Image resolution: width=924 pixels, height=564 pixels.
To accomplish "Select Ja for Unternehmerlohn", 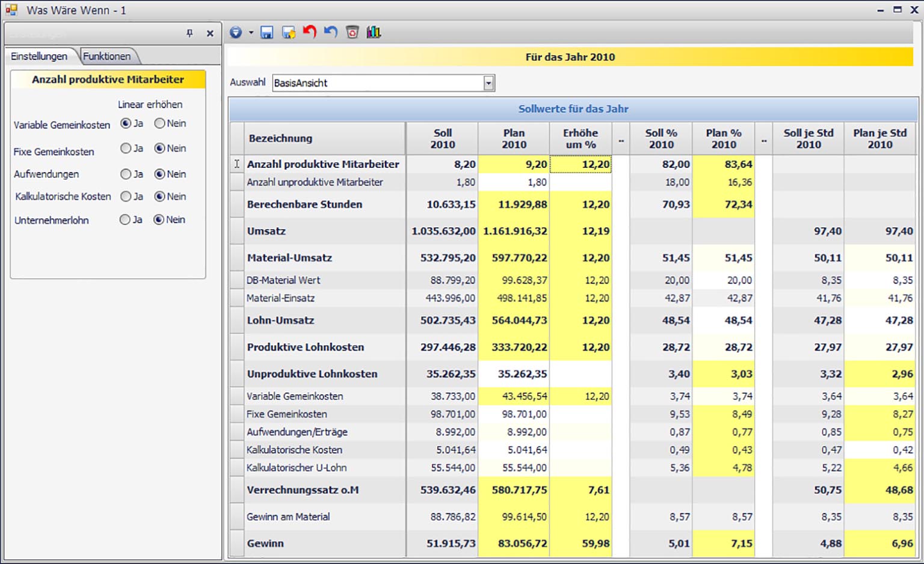I will [x=125, y=219].
